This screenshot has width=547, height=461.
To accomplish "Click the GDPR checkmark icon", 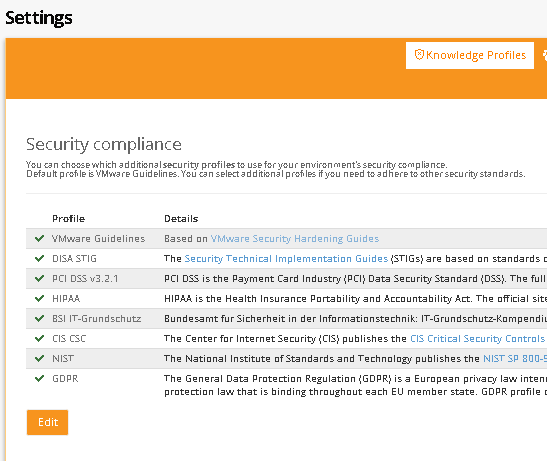I will [x=39, y=378].
